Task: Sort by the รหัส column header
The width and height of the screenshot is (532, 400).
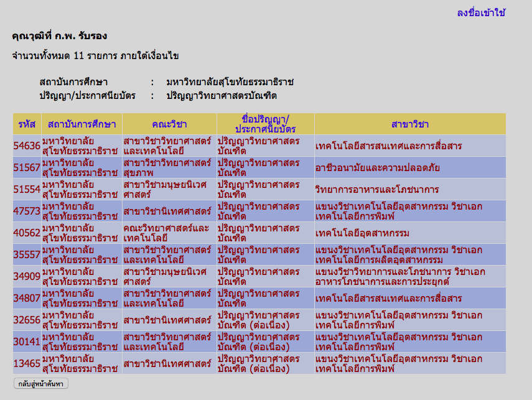Action: click(27, 124)
